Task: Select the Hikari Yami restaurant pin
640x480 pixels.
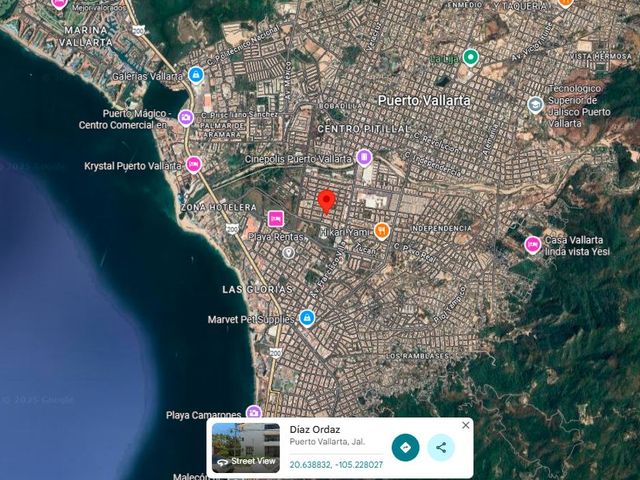Action: pyautogui.click(x=382, y=231)
